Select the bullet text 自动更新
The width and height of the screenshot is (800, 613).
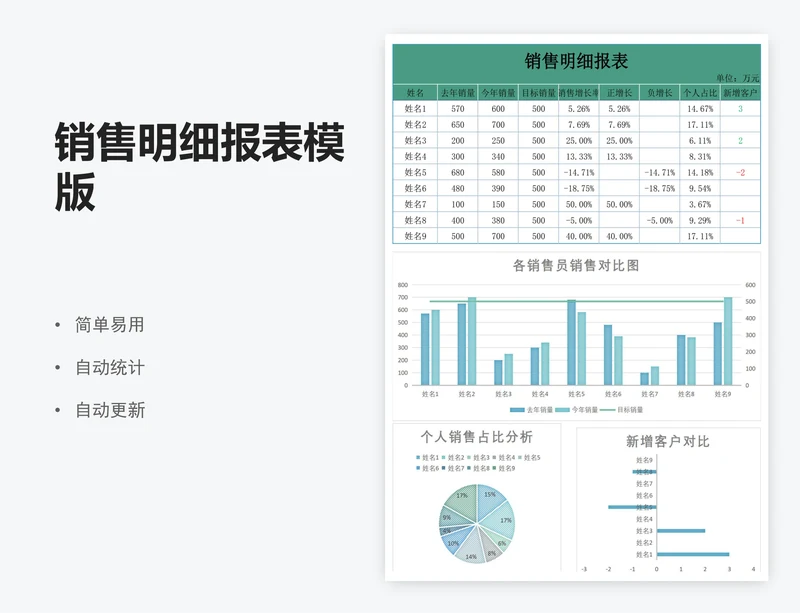(x=110, y=410)
